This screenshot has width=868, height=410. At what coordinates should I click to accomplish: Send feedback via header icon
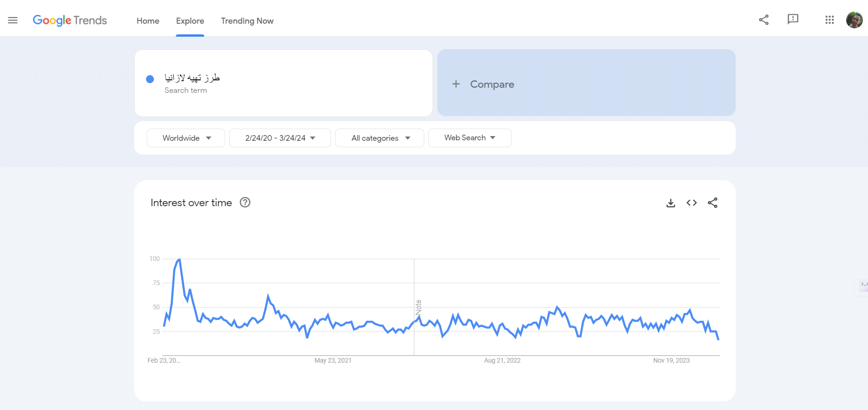(x=793, y=20)
